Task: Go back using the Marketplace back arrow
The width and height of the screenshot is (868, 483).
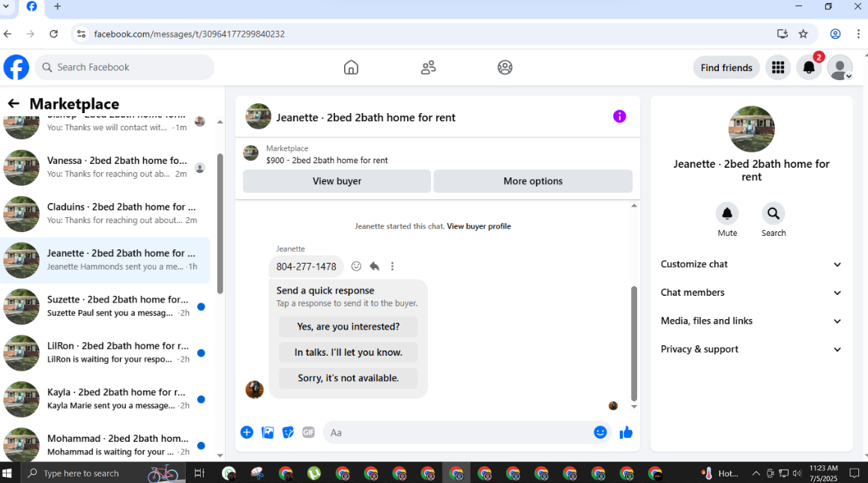Action: tap(13, 103)
